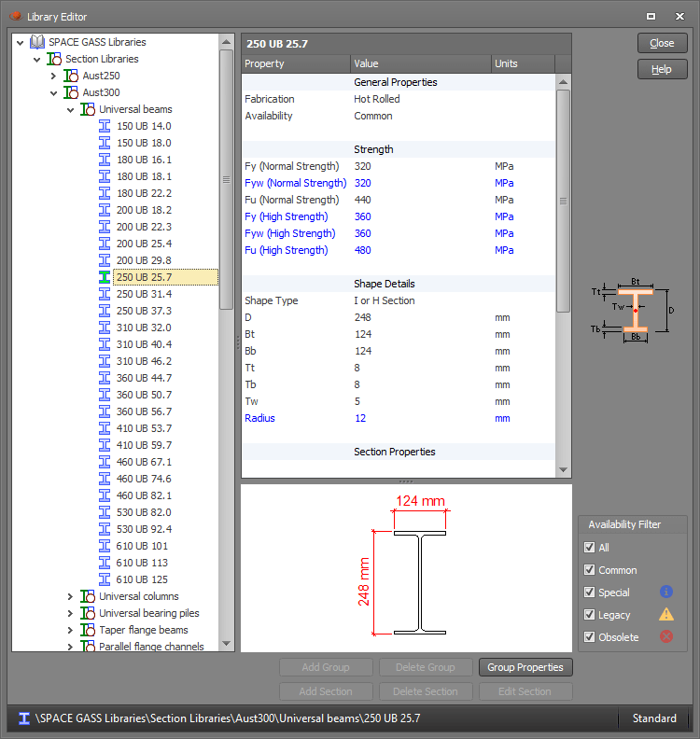Click the Property column header
The image size is (700, 739).
tap(296, 63)
